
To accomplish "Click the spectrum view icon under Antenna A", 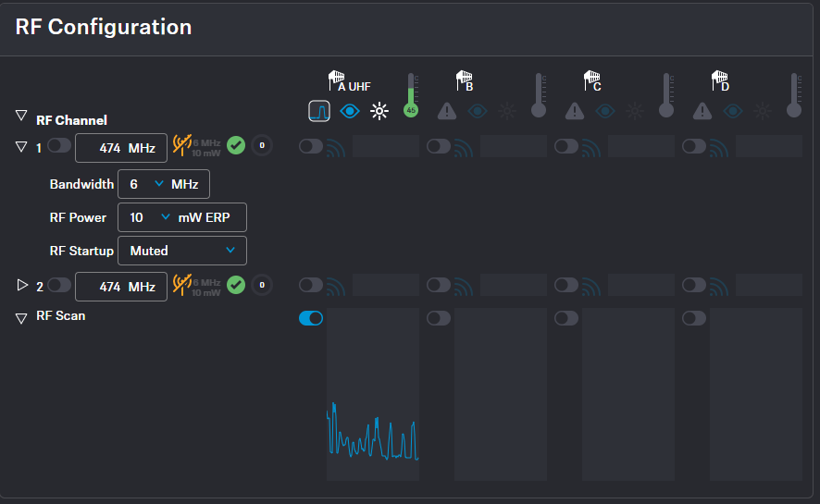I will (x=320, y=112).
